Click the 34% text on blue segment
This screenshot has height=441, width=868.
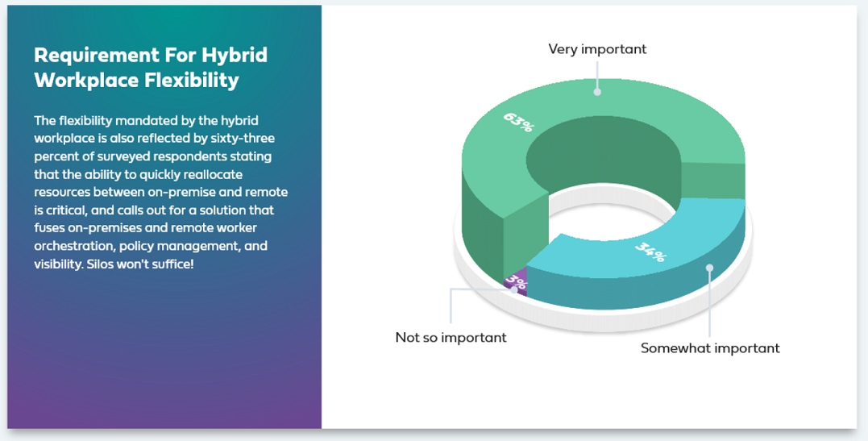tap(650, 252)
